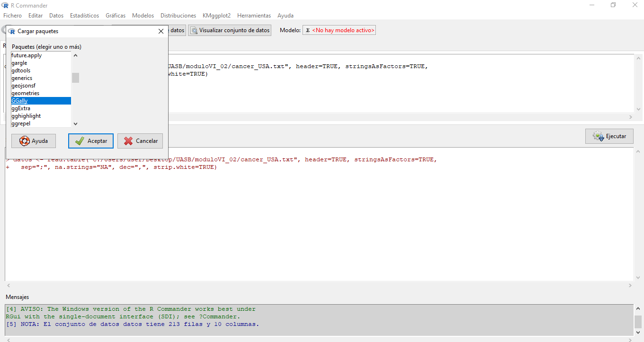Click Visualizar conjunto de datos button
This screenshot has height=342, width=644.
[230, 30]
